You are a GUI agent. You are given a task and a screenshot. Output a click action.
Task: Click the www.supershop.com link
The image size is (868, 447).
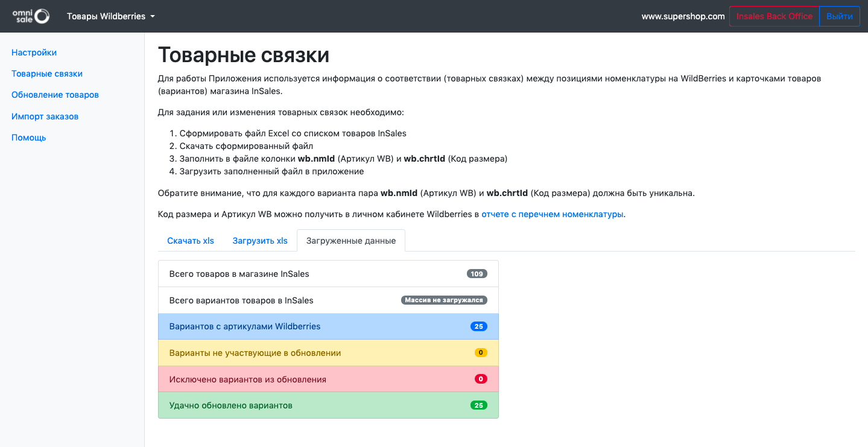[x=683, y=16]
